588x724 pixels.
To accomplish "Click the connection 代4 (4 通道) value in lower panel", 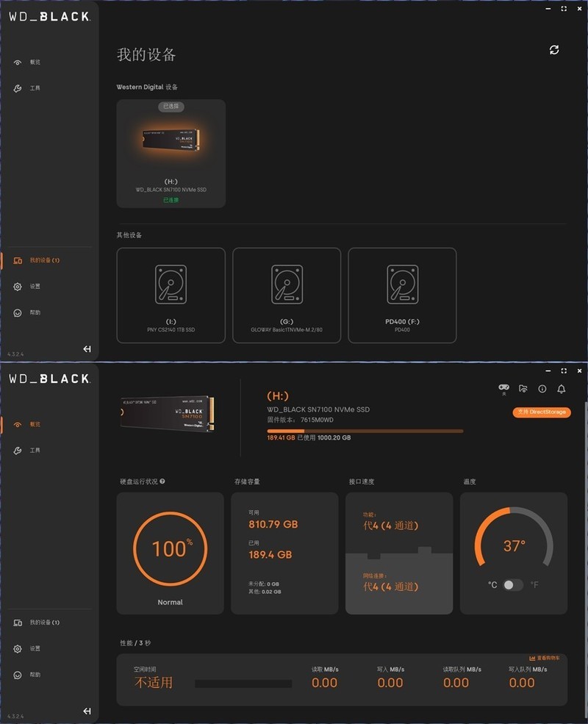I will [391, 587].
